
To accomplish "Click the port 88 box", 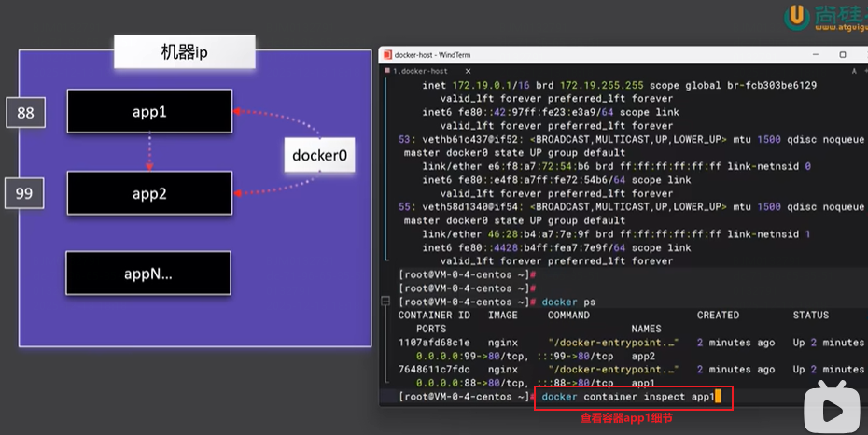I will point(25,113).
